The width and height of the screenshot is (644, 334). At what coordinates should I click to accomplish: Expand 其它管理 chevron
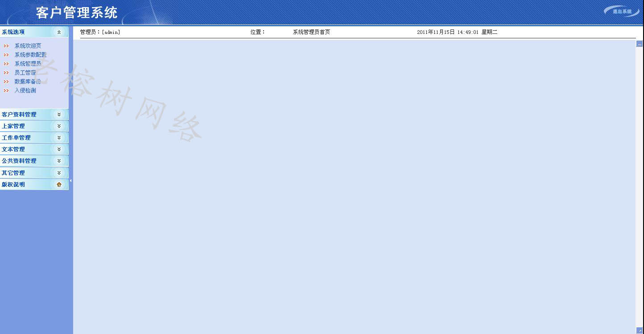(59, 173)
